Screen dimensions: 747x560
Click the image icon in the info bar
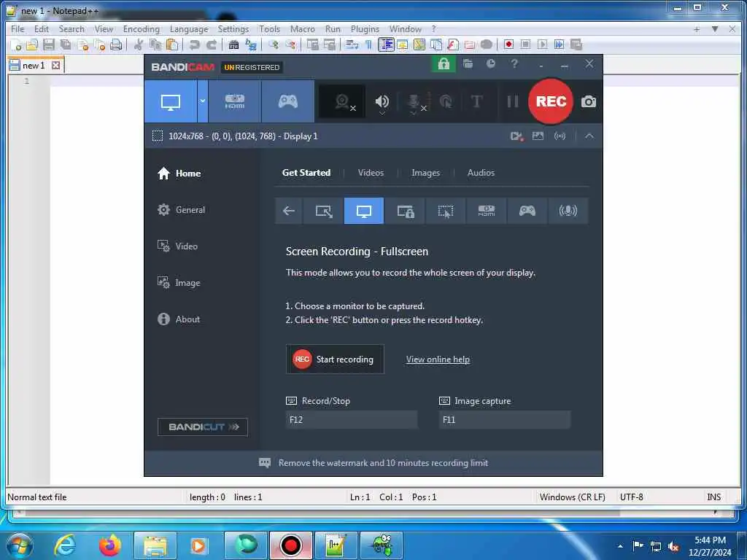coord(538,136)
